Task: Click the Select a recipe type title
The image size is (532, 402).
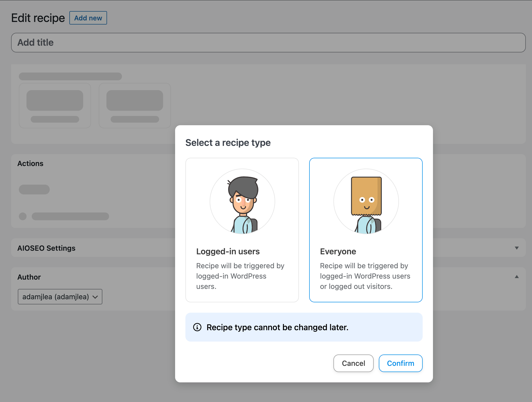Action: [228, 143]
